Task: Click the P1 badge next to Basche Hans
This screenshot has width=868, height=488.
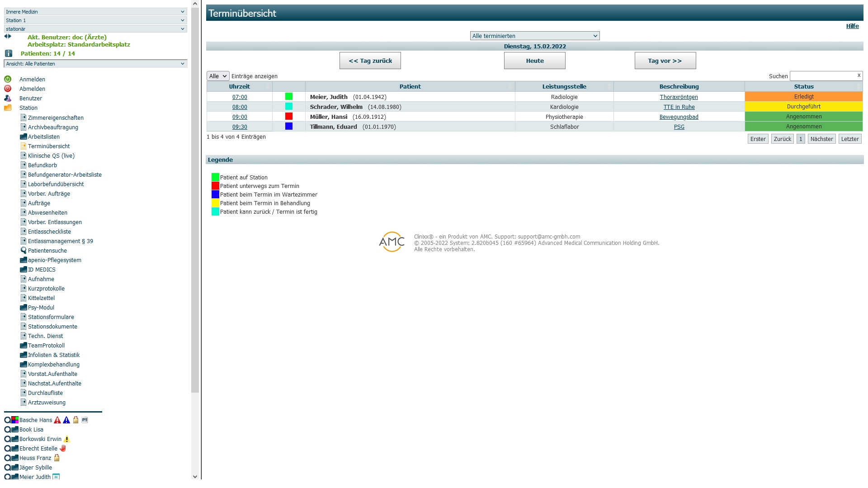Action: tap(85, 420)
